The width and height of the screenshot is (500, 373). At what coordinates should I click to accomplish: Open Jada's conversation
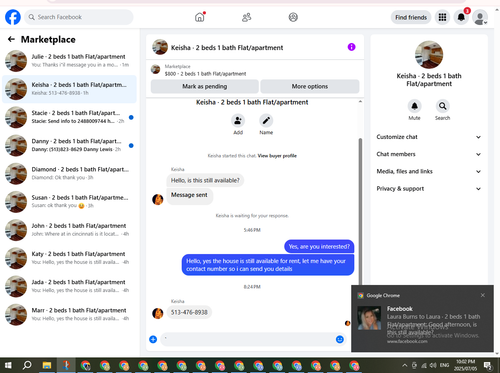coord(69,286)
